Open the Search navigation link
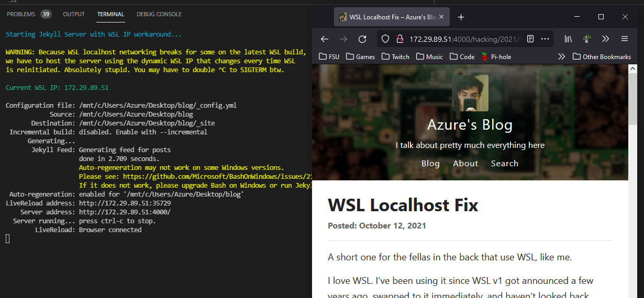The height and width of the screenshot is (298, 644). tap(505, 164)
